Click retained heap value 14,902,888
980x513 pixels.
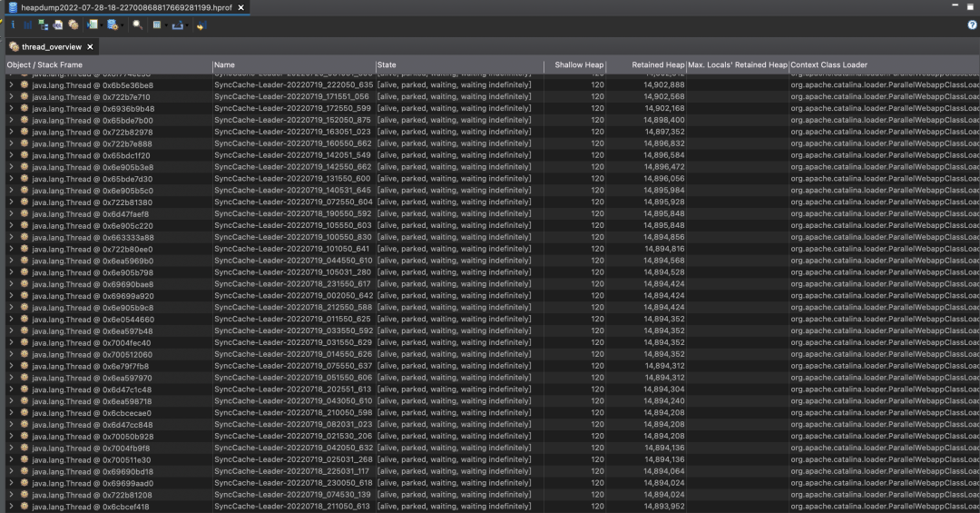663,84
